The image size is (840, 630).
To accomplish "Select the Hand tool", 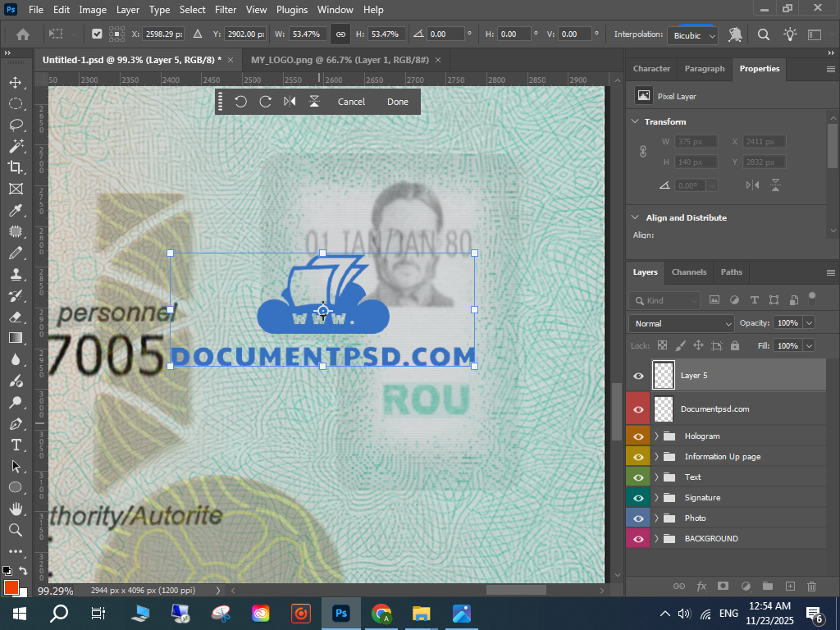I will click(x=16, y=509).
